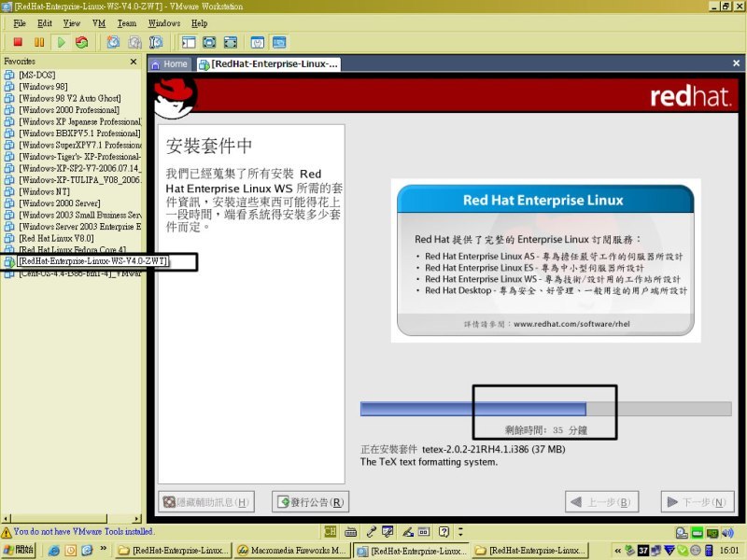This screenshot has width=747, height=560.
Task: Open the VM menu
Action: (x=99, y=23)
